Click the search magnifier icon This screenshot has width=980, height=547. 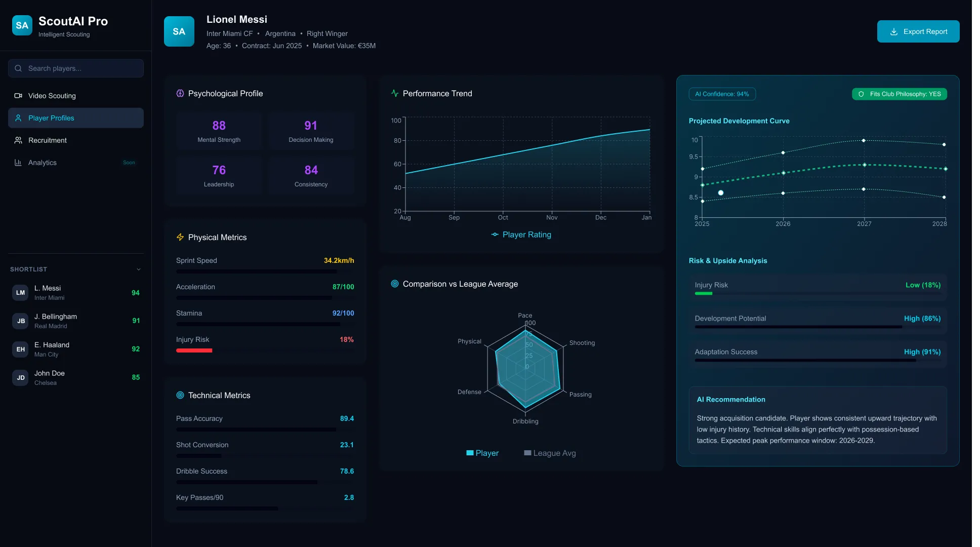pyautogui.click(x=18, y=68)
